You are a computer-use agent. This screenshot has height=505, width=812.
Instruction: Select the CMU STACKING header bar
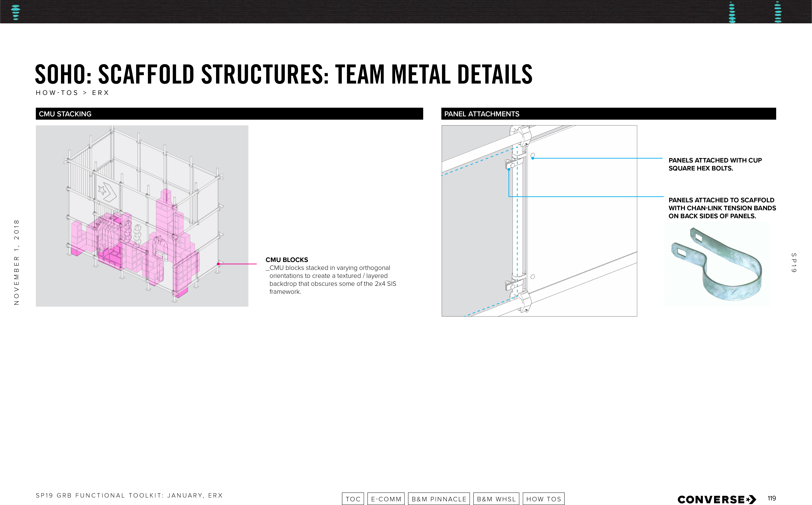click(229, 114)
